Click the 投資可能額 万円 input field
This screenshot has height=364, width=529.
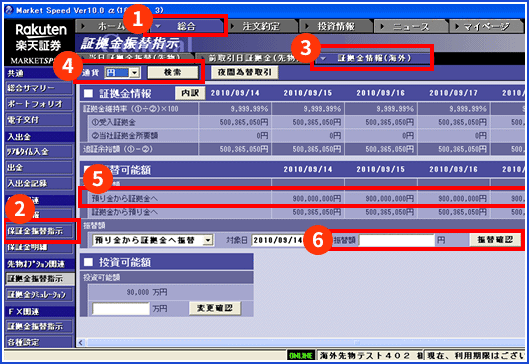(121, 308)
